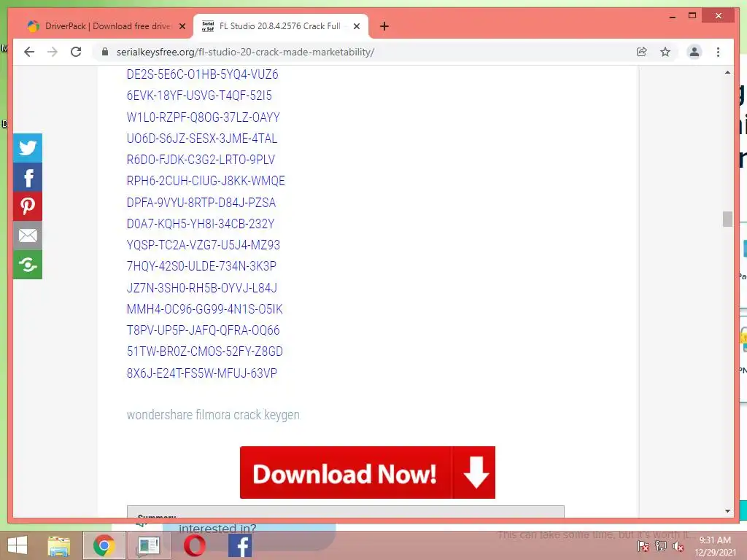Bookmark this page with the star
The image size is (747, 560).
[x=665, y=52]
